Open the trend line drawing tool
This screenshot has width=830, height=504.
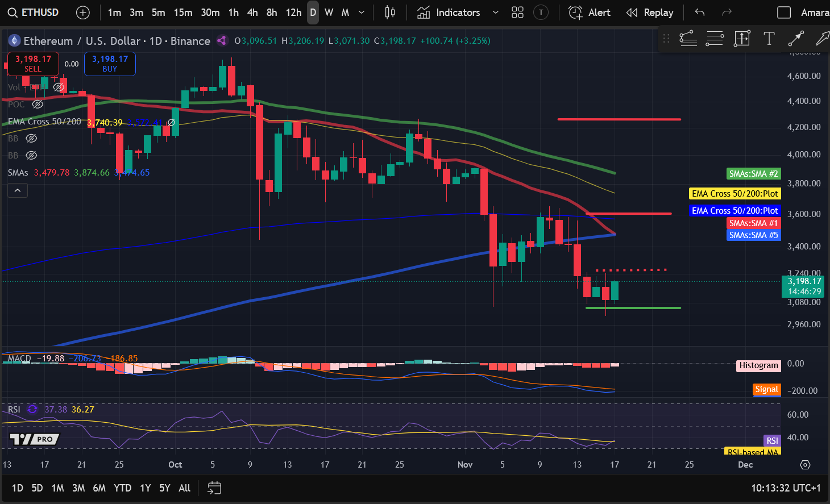688,39
